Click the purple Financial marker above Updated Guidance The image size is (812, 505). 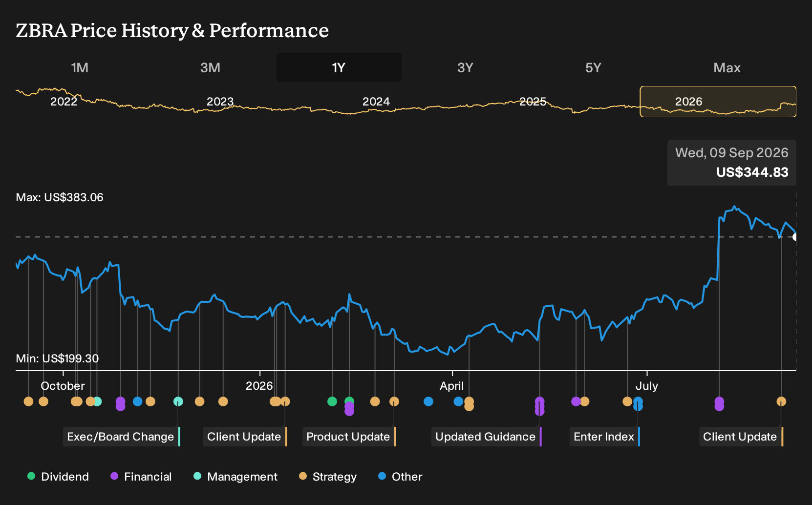coord(539,406)
